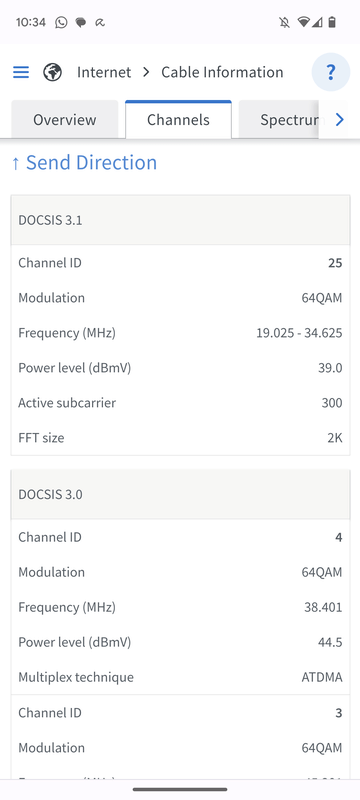
Task: Click the breadcrumb chevron after Internet
Action: (146, 72)
